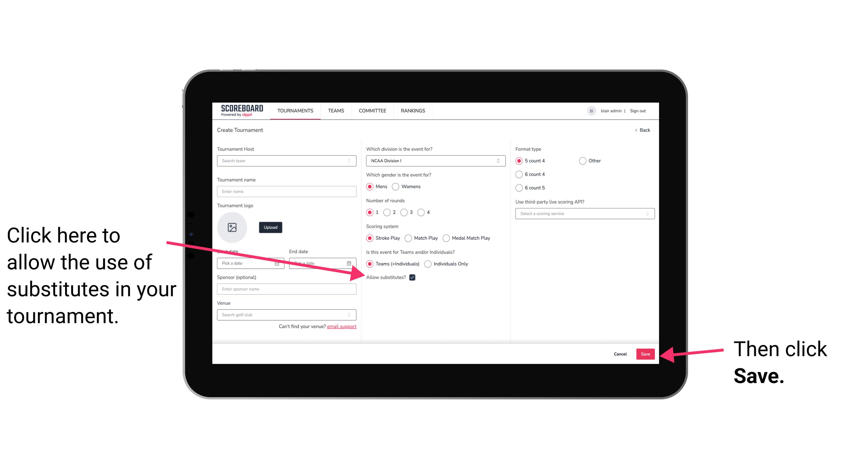Click the user account icon top right
868x467 pixels.
591,110
